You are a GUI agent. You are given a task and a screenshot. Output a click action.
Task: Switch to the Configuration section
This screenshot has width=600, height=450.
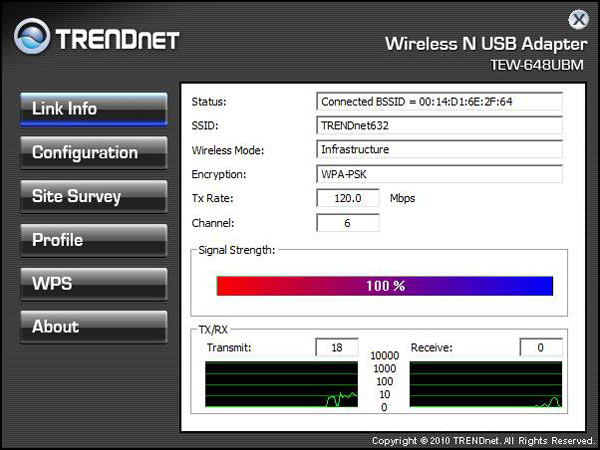click(94, 153)
